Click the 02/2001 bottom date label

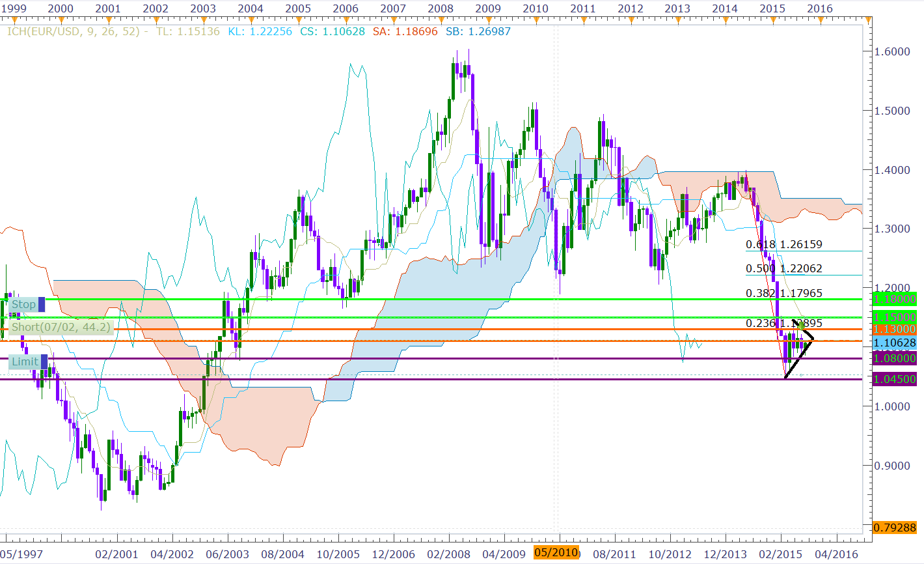pos(116,554)
